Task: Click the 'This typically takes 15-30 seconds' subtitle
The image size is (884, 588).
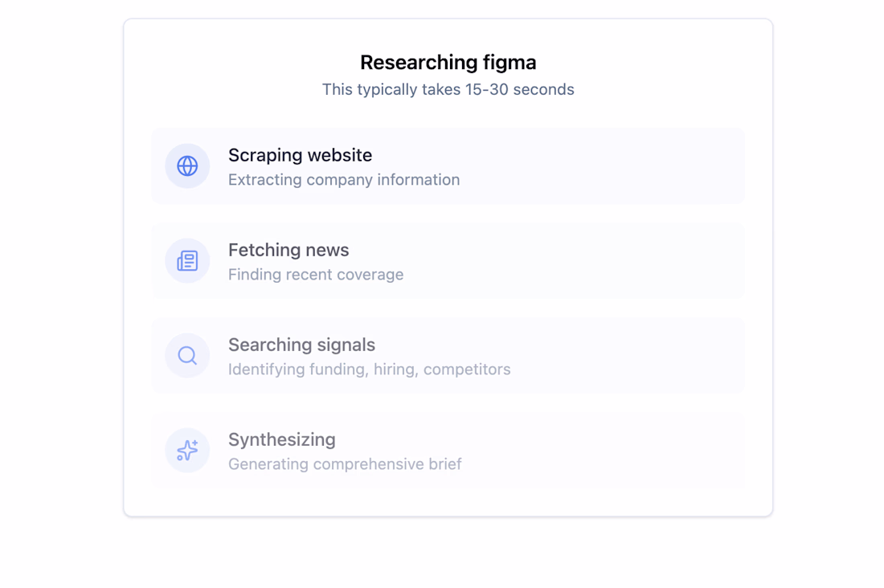Action: click(x=448, y=89)
